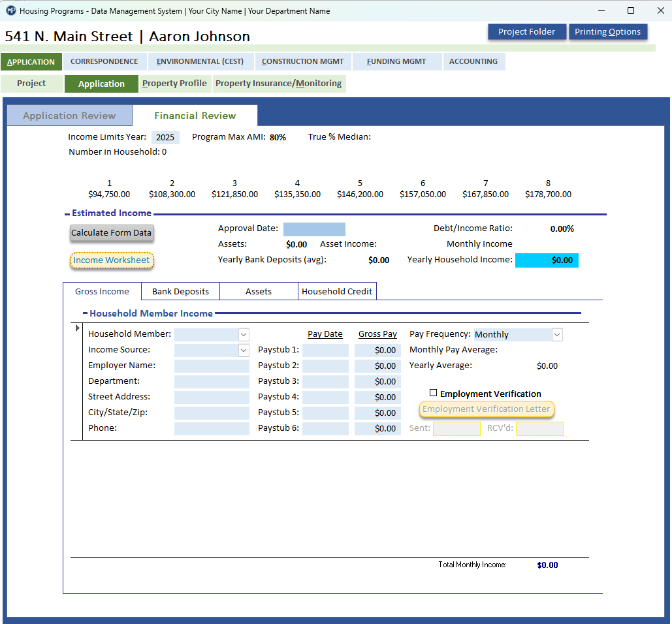Click the Street Address input field
The image size is (672, 624).
[212, 397]
